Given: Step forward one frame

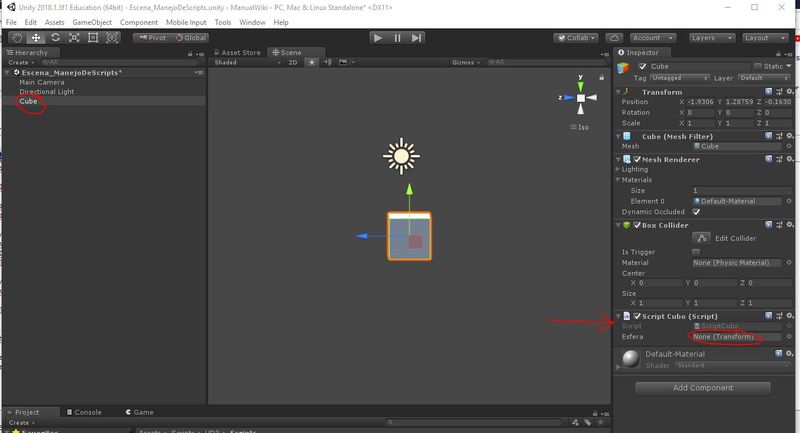Looking at the screenshot, I should point(416,38).
